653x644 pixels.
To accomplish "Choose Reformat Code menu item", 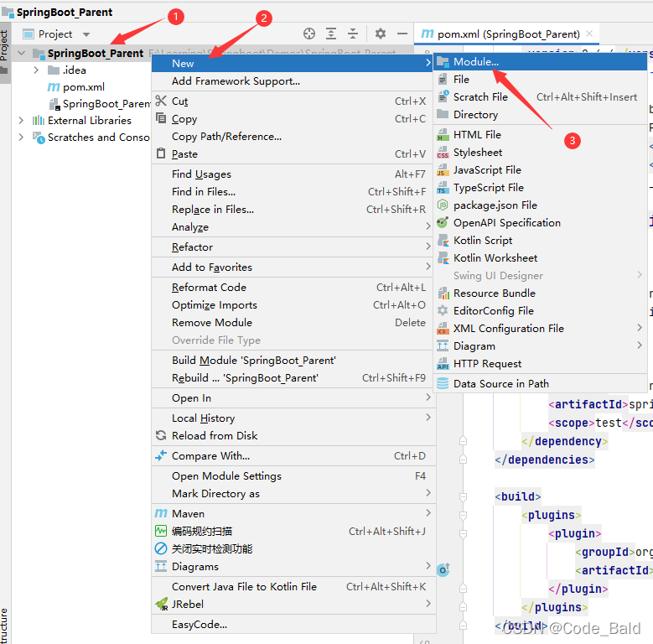I will (293, 288).
